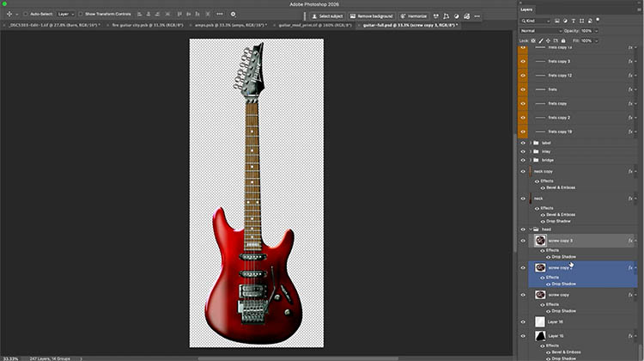The height and width of the screenshot is (361, 644).
Task: Filter layers by shape layer icon
Action: 581,21
